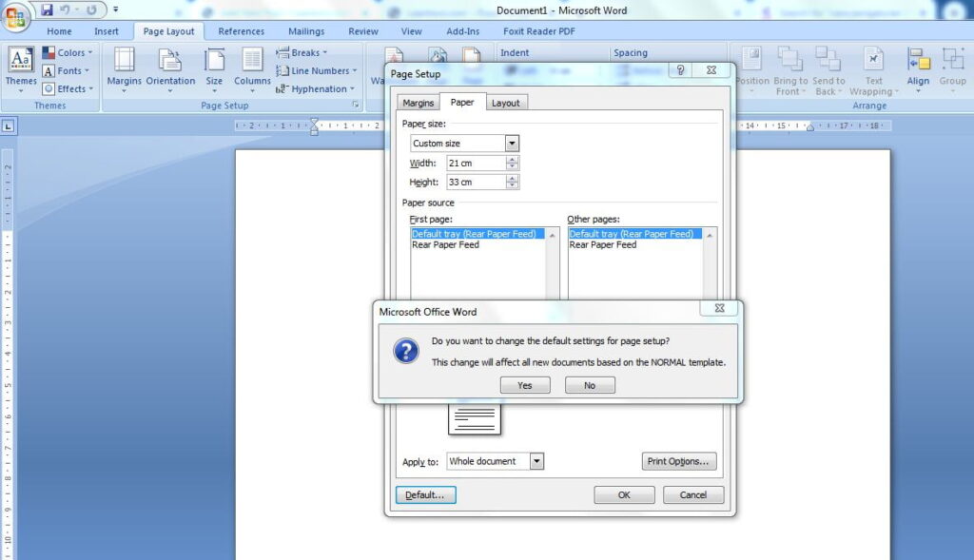Viewport: 974px width, 560px height.
Task: Click No in the Word prompt
Action: pyautogui.click(x=590, y=386)
